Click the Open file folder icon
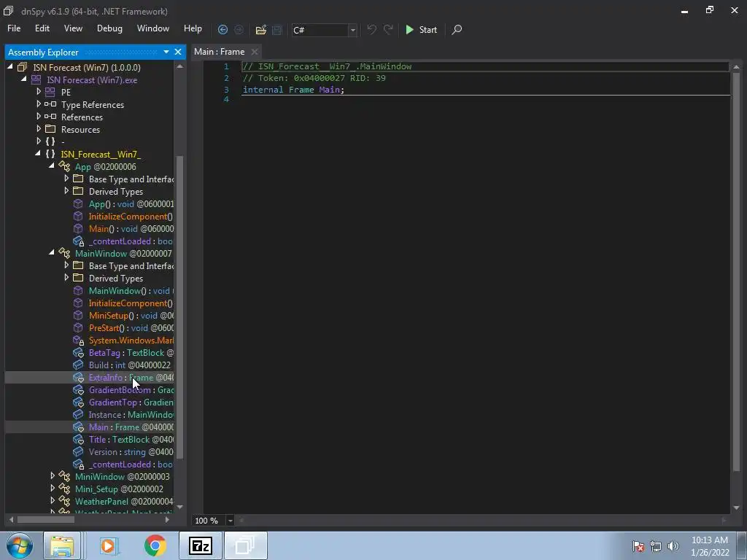The width and height of the screenshot is (747, 560). [x=260, y=29]
